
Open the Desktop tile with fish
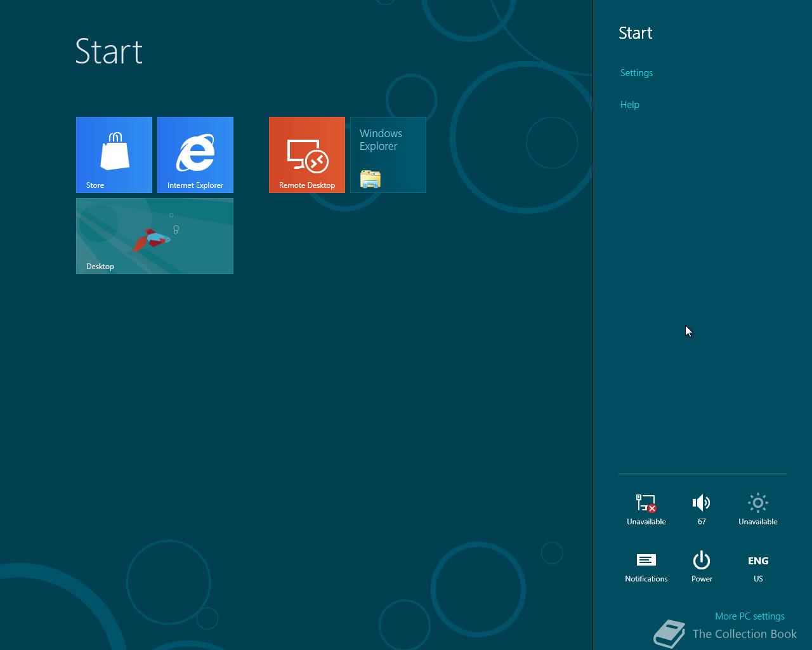pos(155,236)
